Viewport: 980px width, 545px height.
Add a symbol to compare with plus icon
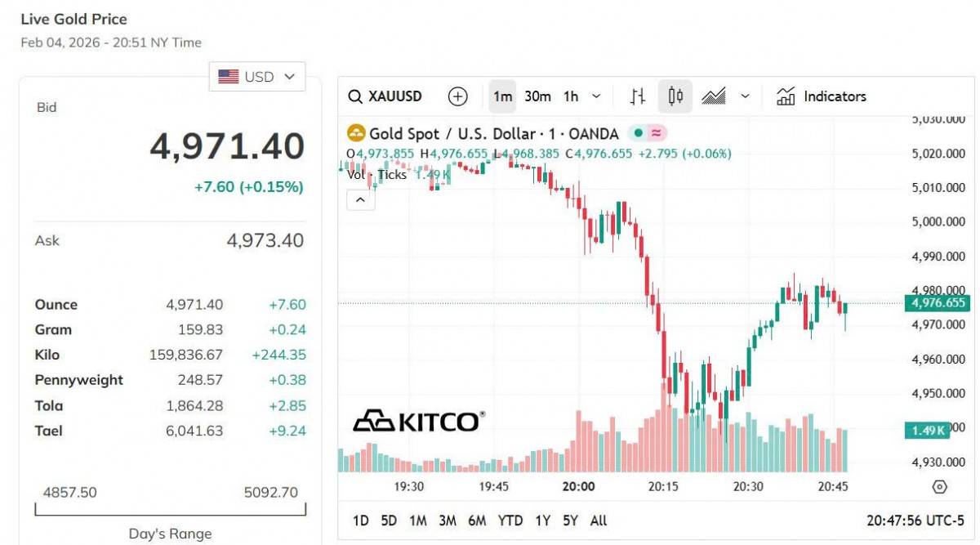[458, 96]
